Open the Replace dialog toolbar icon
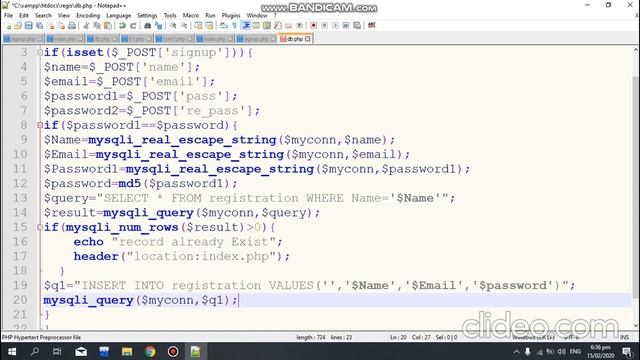Image resolution: width=640 pixels, height=360 pixels. (159, 25)
